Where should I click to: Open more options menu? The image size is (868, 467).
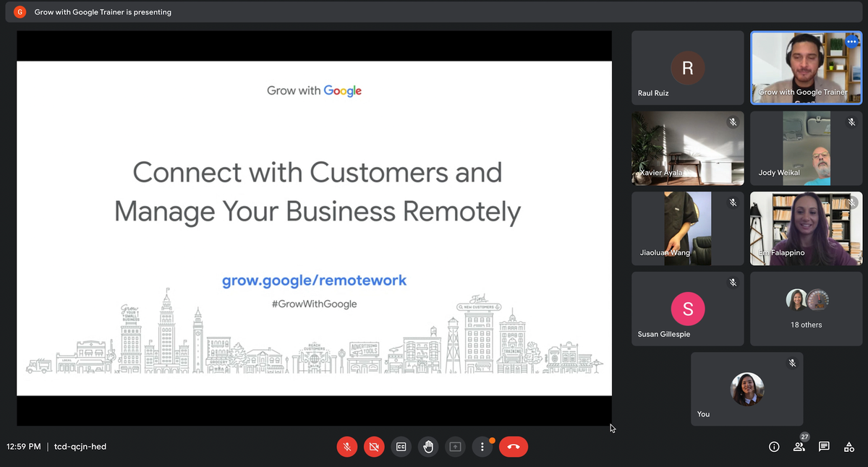pos(482,447)
